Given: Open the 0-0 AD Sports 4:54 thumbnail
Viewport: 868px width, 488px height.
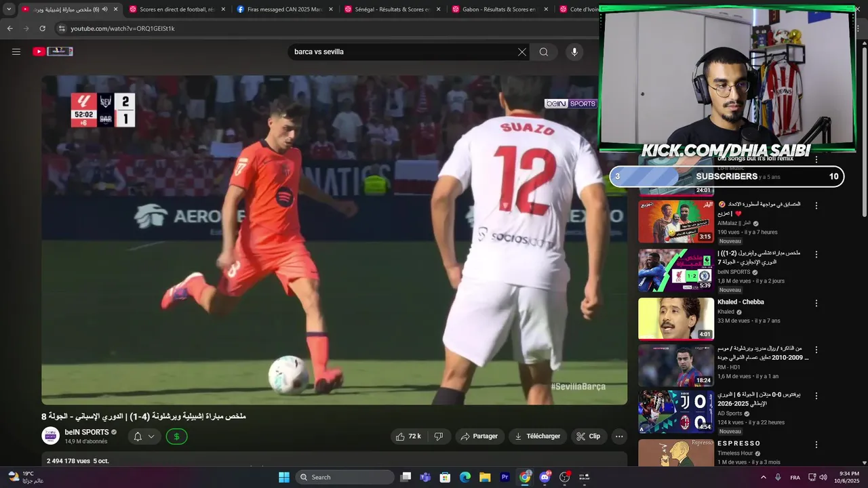Looking at the screenshot, I should tap(676, 411).
